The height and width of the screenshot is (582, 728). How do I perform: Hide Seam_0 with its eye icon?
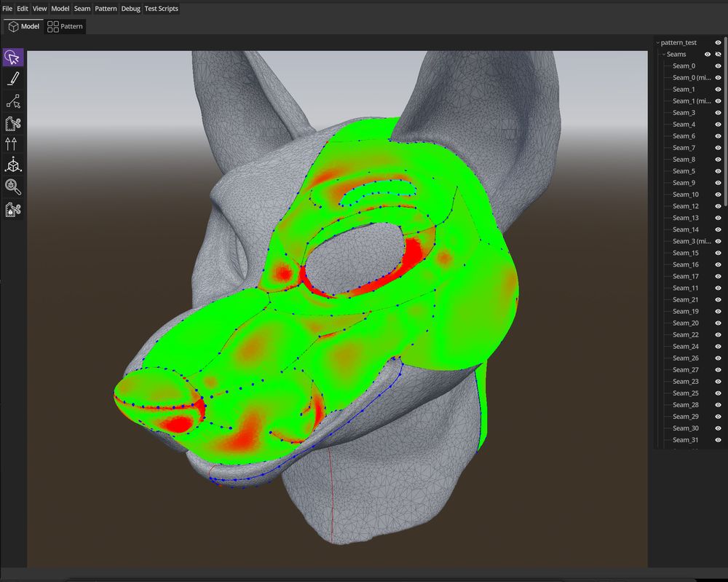(x=719, y=66)
